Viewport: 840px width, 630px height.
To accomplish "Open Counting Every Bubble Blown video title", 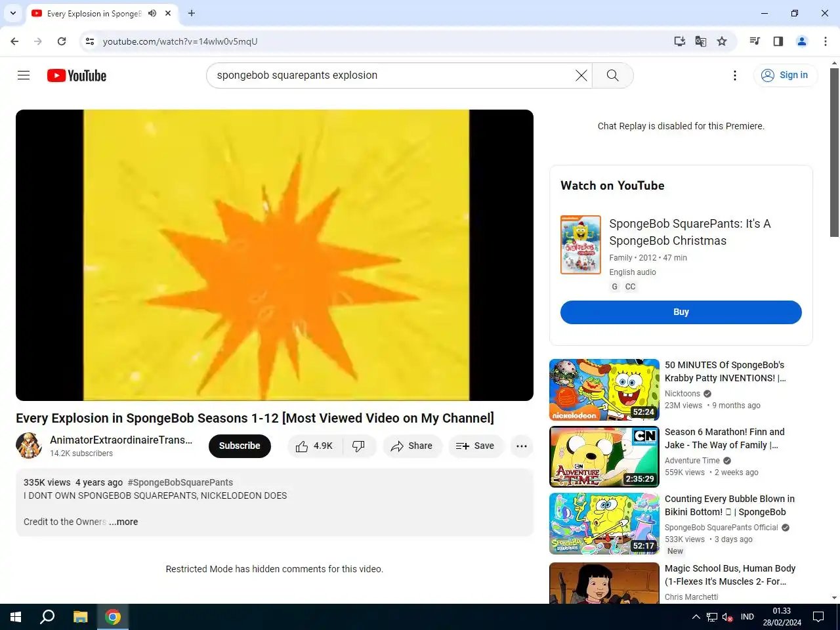I will 730,505.
